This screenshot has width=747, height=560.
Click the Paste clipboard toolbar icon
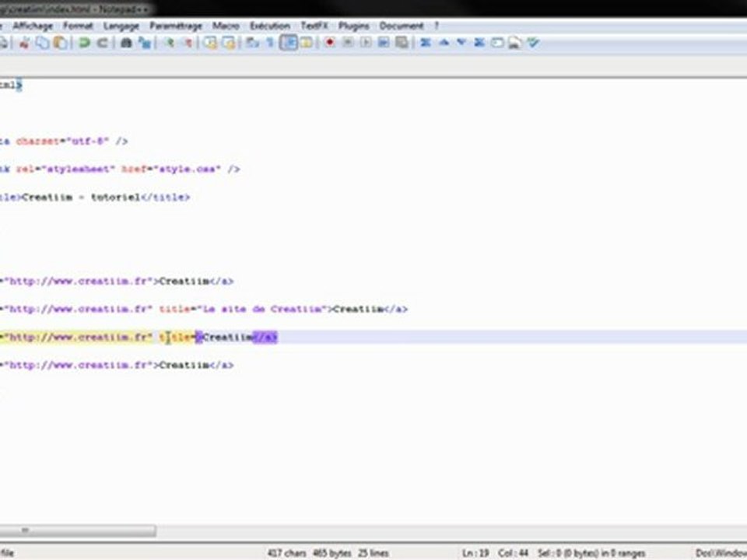click(61, 43)
